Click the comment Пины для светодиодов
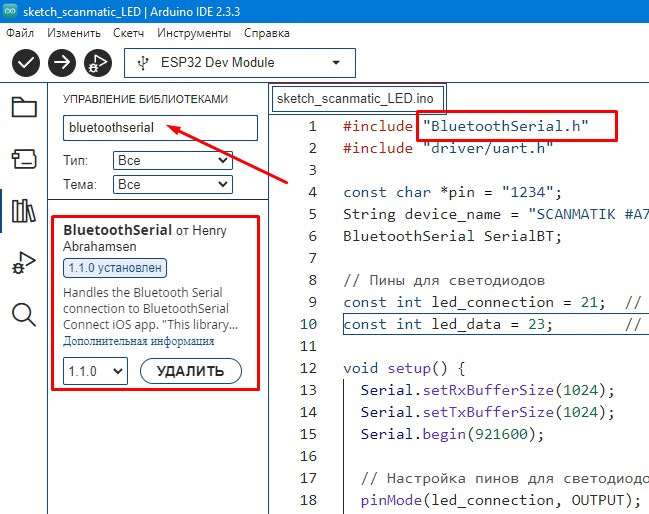649x514 pixels. [x=444, y=280]
